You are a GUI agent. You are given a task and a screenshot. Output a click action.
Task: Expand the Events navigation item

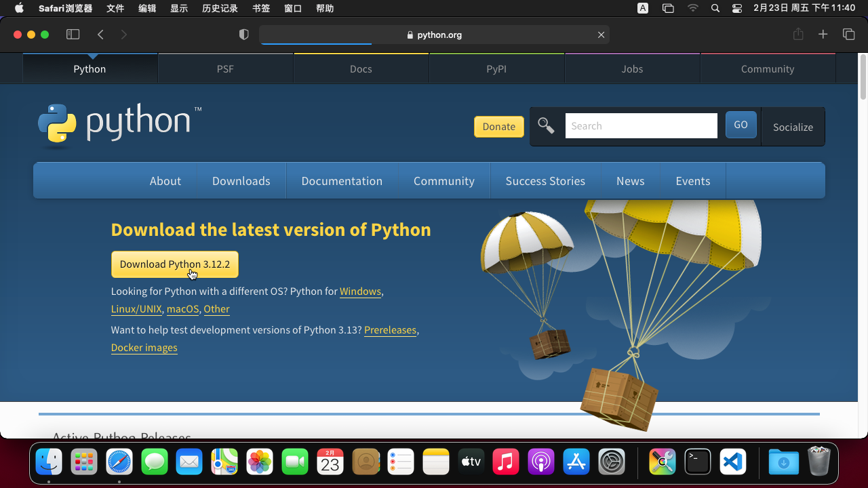click(693, 181)
